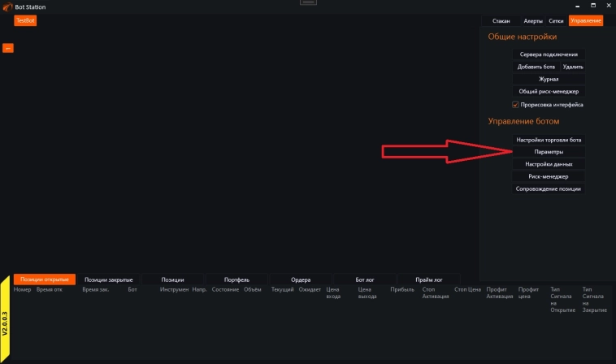Image resolution: width=616 pixels, height=364 pixels.
Task: Click the Параметры button
Action: pyautogui.click(x=549, y=152)
